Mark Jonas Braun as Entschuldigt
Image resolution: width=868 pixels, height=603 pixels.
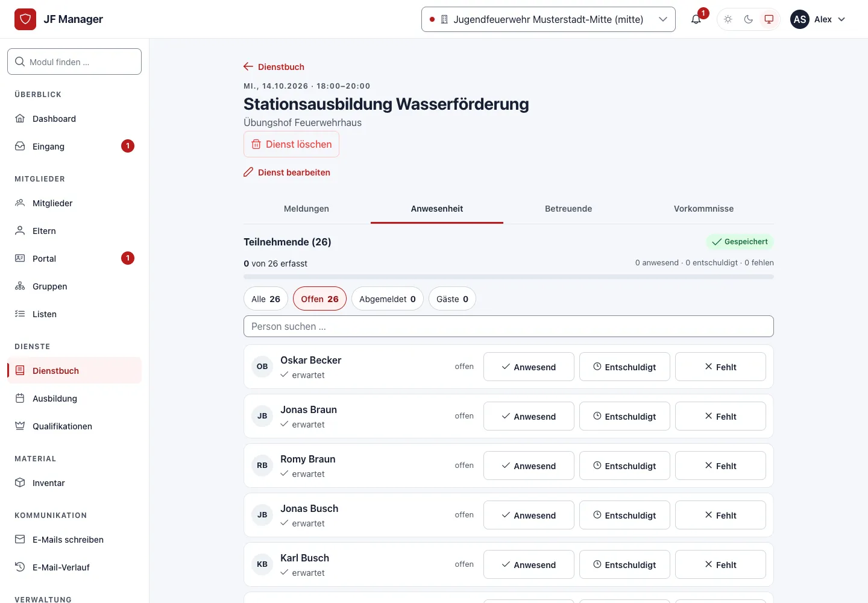pyautogui.click(x=624, y=416)
